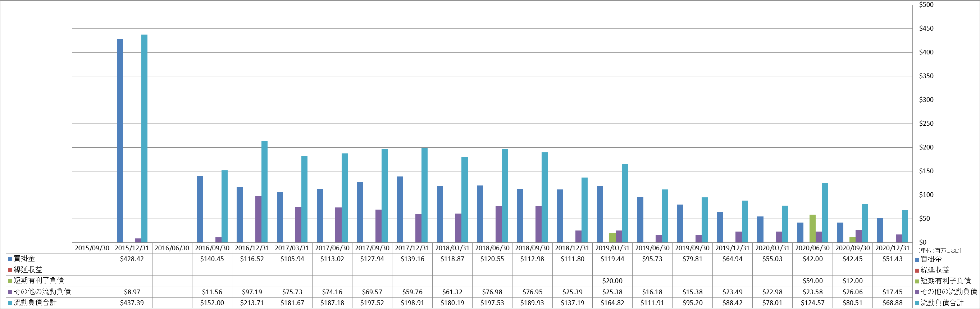Select the $152.00 total cell
The image size is (980, 309).
212,303
